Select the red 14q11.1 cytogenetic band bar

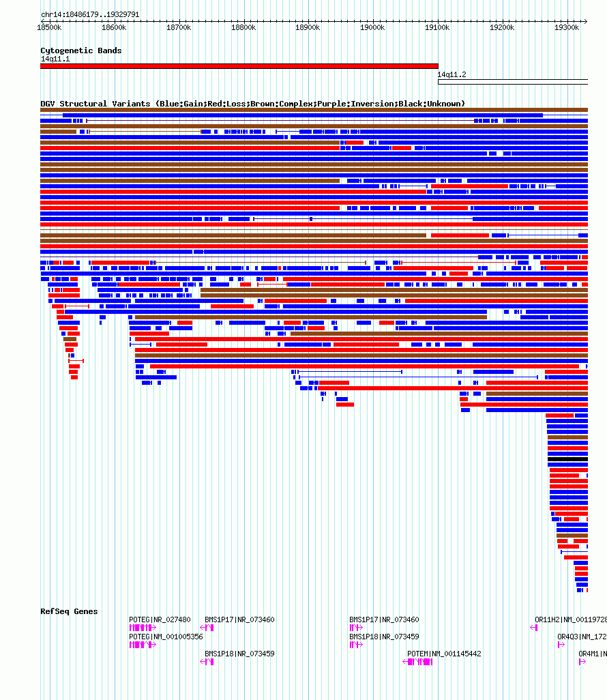tap(239, 66)
